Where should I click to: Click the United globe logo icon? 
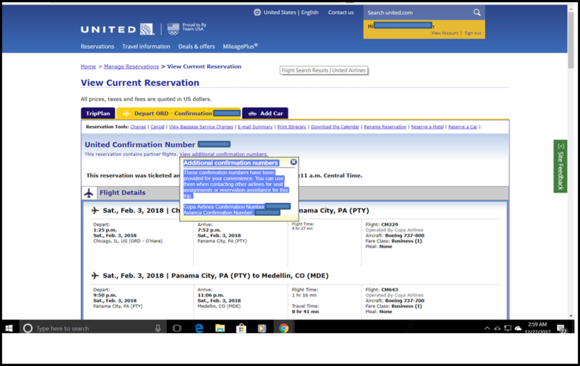pyautogui.click(x=146, y=29)
